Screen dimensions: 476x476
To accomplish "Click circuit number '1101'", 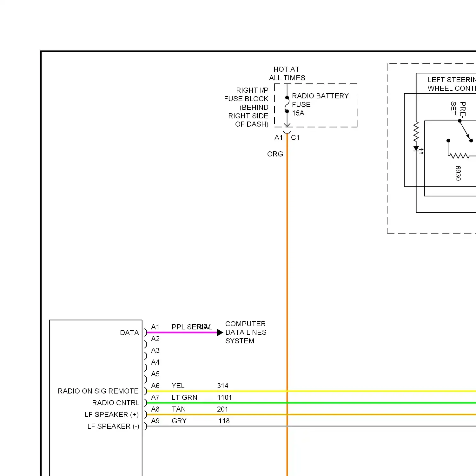I will pyautogui.click(x=224, y=397).
